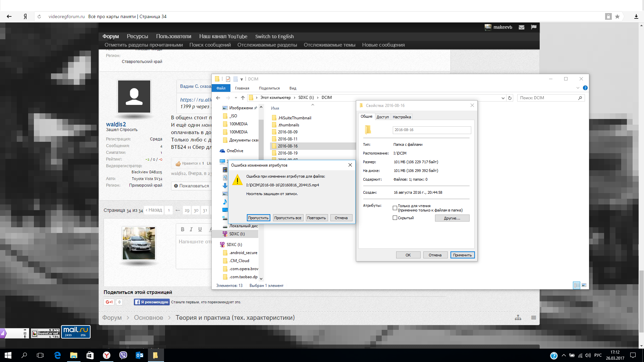This screenshot has height=362, width=644.
Task: Expand the address bar history dropdown
Action: click(503, 98)
